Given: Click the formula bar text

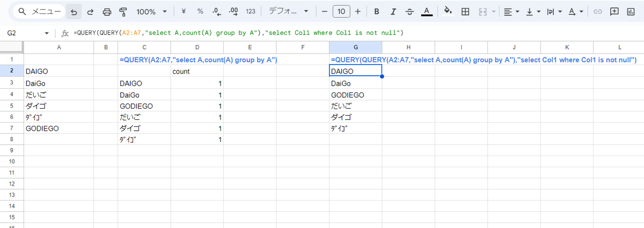Looking at the screenshot, I should 238,33.
